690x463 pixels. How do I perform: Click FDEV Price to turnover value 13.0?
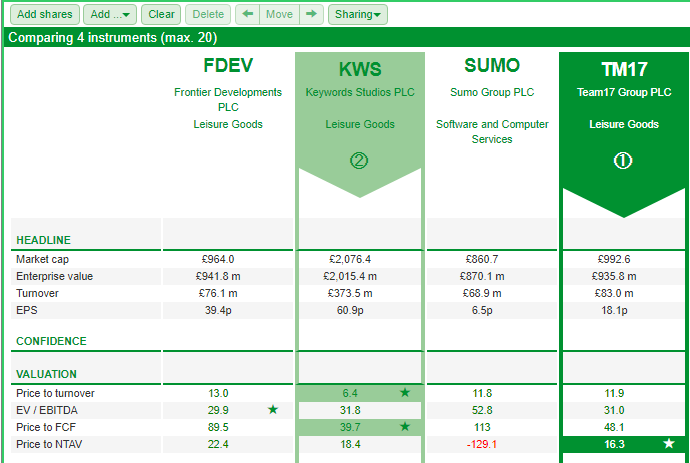[218, 393]
